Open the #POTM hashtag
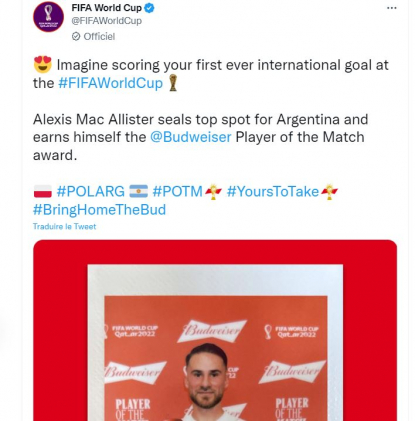This screenshot has height=421, width=415. click(178, 192)
